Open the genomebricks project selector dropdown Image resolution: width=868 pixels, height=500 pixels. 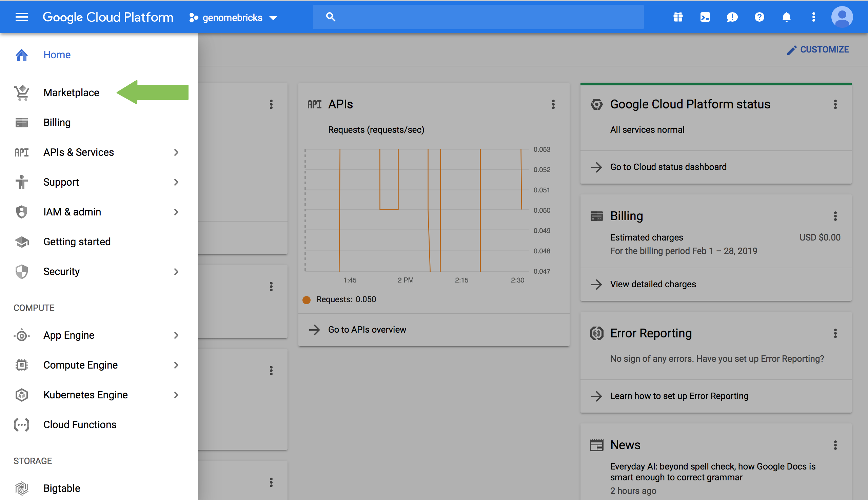click(234, 18)
